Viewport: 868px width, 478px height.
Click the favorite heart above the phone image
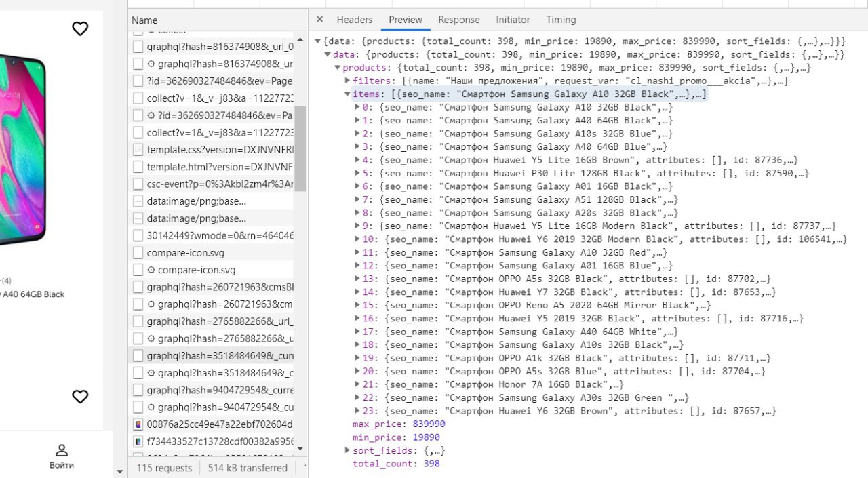click(80, 28)
